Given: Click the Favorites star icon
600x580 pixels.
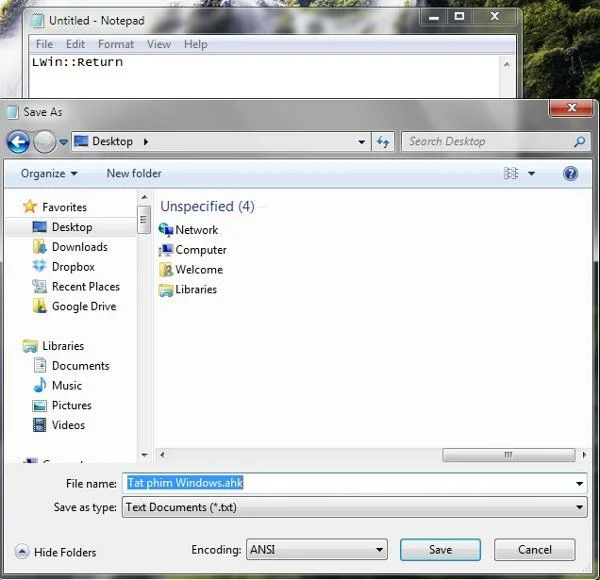Looking at the screenshot, I should pyautogui.click(x=30, y=207).
